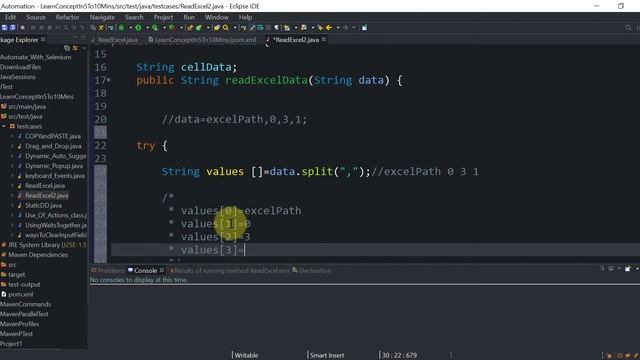Click the Forward navigation arrow icon
The width and height of the screenshot is (640, 360).
pyautogui.click(x=346, y=28)
